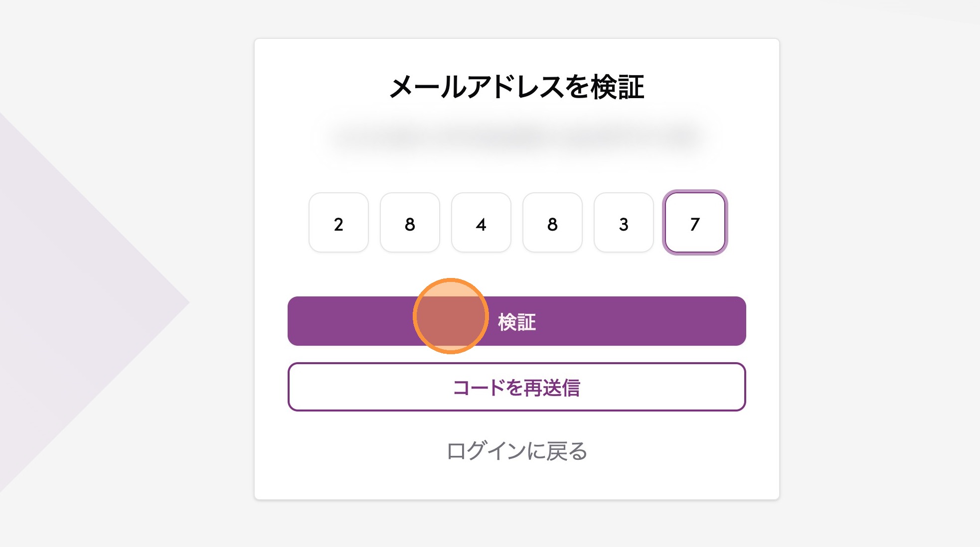The height and width of the screenshot is (547, 980).
Task: Focus the second verification digit box
Action: coord(410,223)
